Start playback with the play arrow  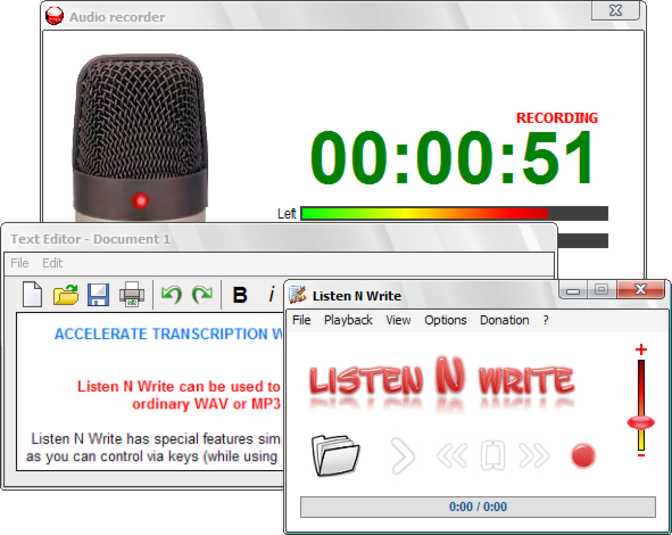[403, 455]
